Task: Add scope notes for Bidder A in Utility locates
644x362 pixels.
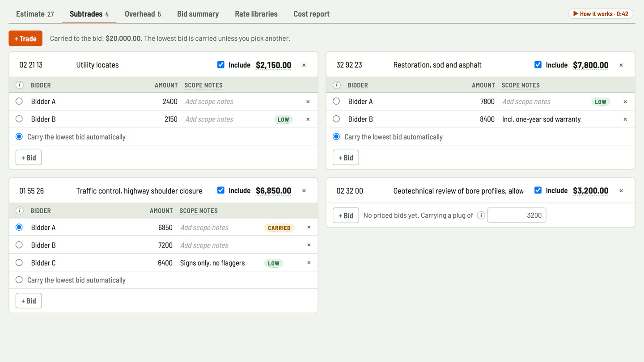Action: [227, 102]
